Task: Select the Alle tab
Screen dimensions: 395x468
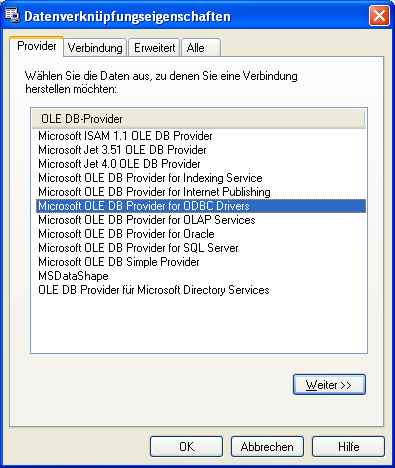Action: click(201, 48)
